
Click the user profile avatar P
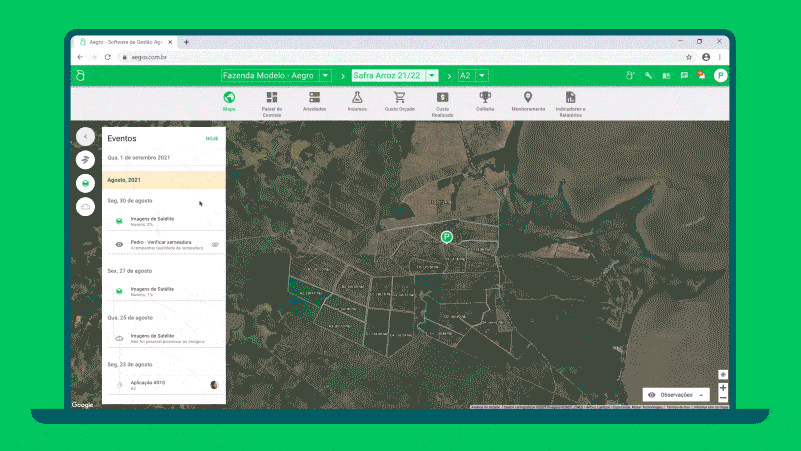[x=720, y=75]
